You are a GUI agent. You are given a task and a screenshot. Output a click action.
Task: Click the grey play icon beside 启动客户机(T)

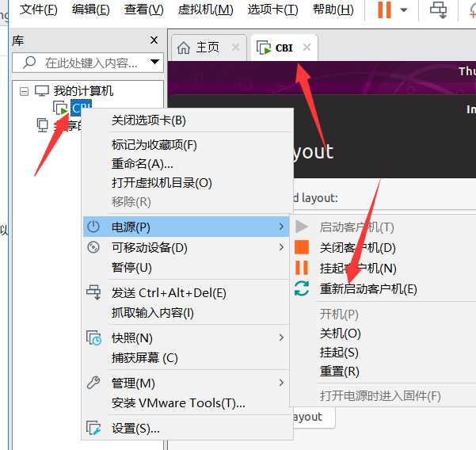[x=302, y=227]
